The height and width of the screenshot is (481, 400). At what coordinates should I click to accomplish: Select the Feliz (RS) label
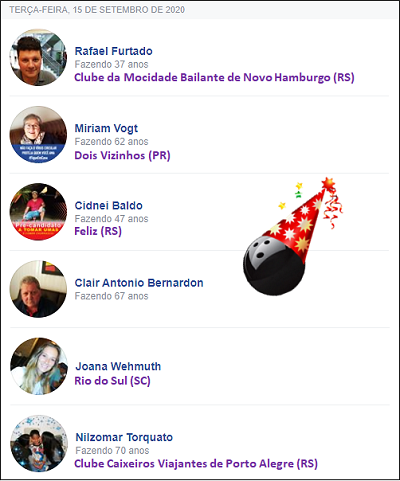(x=98, y=231)
